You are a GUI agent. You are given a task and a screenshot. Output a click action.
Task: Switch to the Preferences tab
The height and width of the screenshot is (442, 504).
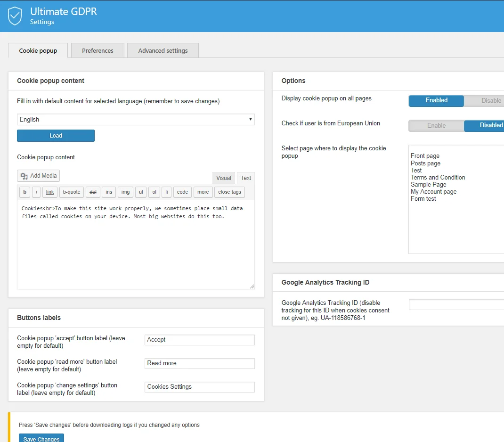pyautogui.click(x=98, y=50)
